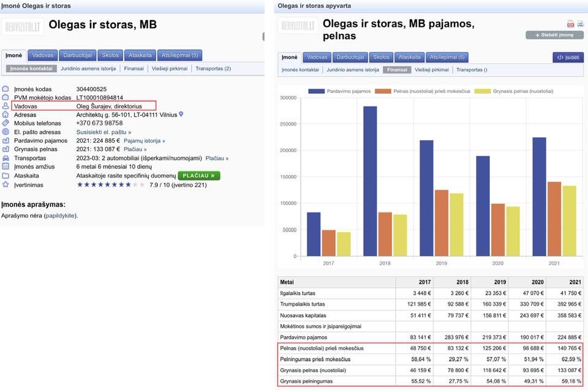Open the map pin next to the Vilnius address

coord(181,114)
